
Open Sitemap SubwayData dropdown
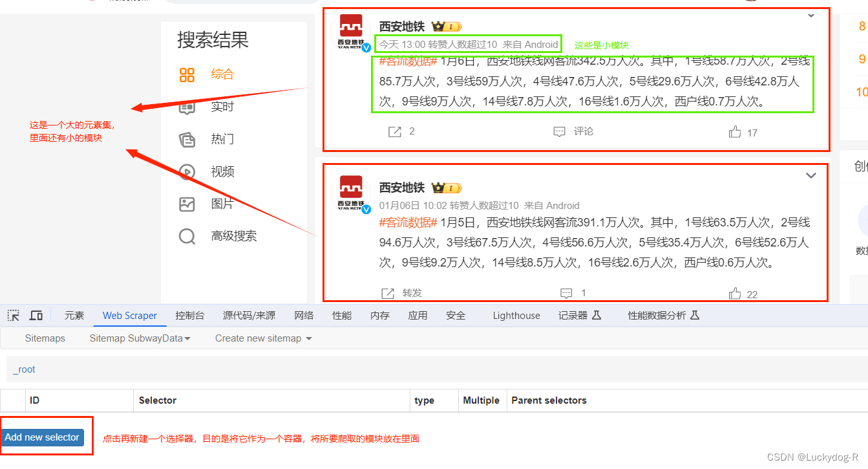[x=140, y=338]
